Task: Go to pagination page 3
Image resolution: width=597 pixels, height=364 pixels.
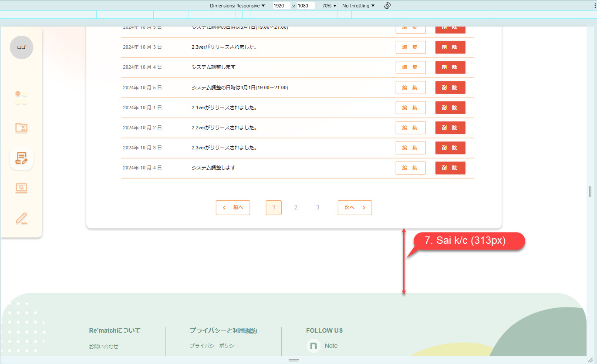Action: (317, 208)
